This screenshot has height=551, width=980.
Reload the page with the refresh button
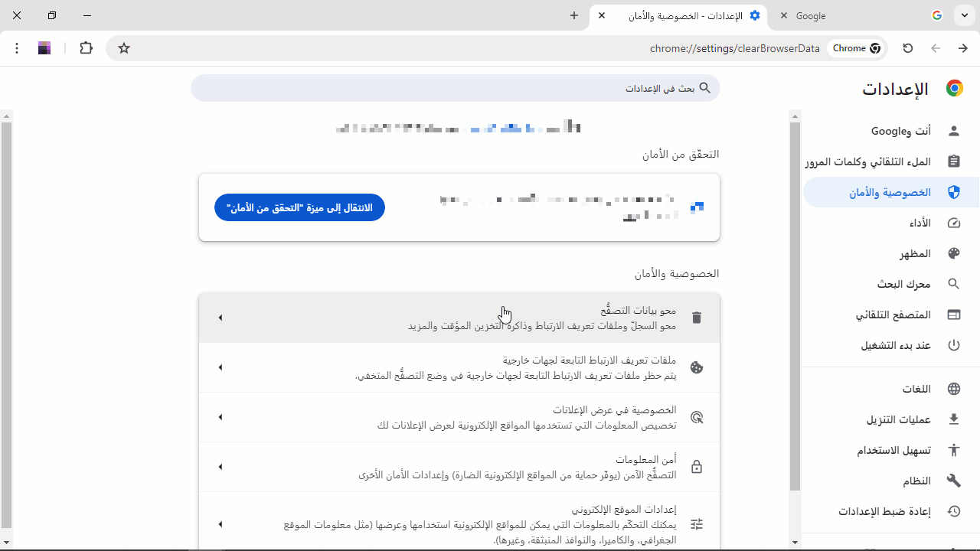[x=908, y=48]
